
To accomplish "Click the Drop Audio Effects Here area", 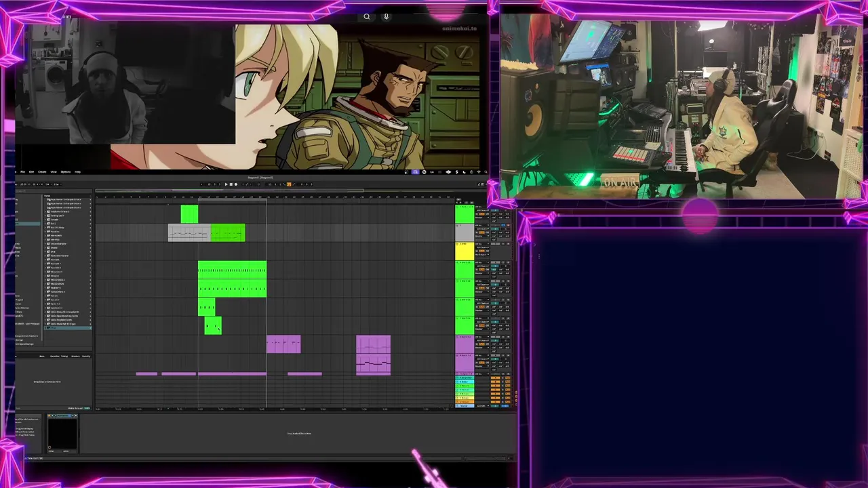I will pyautogui.click(x=299, y=433).
